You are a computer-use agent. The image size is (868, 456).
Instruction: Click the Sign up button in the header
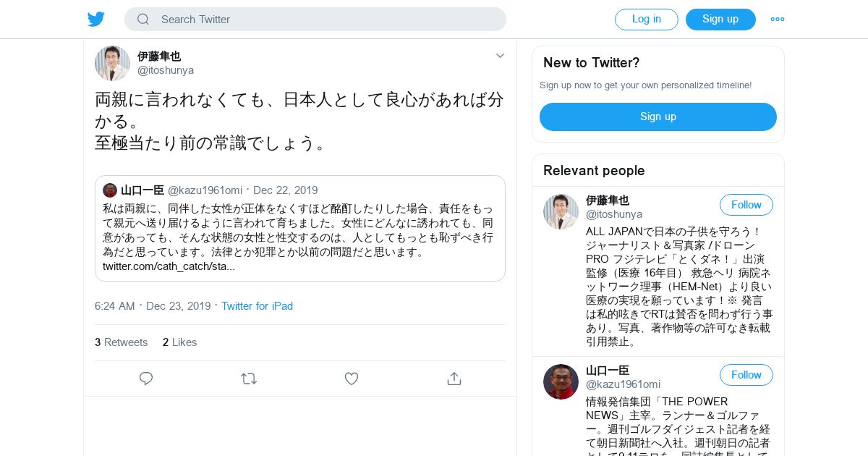coord(720,20)
